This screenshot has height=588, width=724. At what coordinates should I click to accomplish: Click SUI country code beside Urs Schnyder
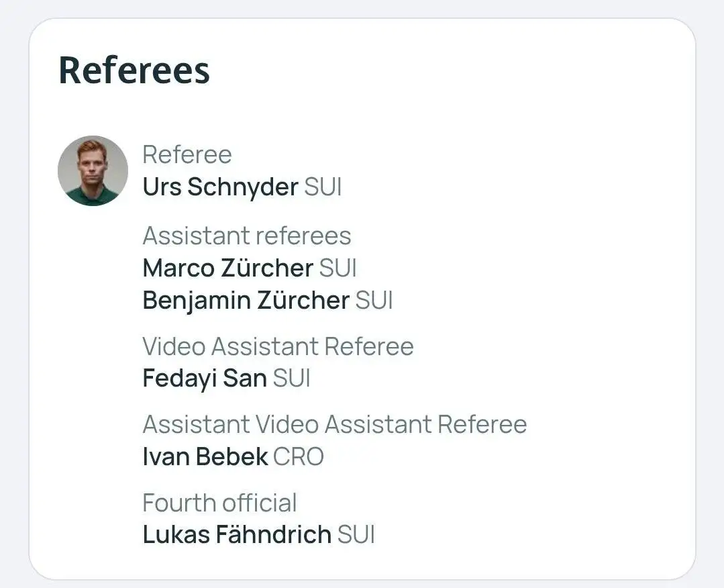coord(323,187)
